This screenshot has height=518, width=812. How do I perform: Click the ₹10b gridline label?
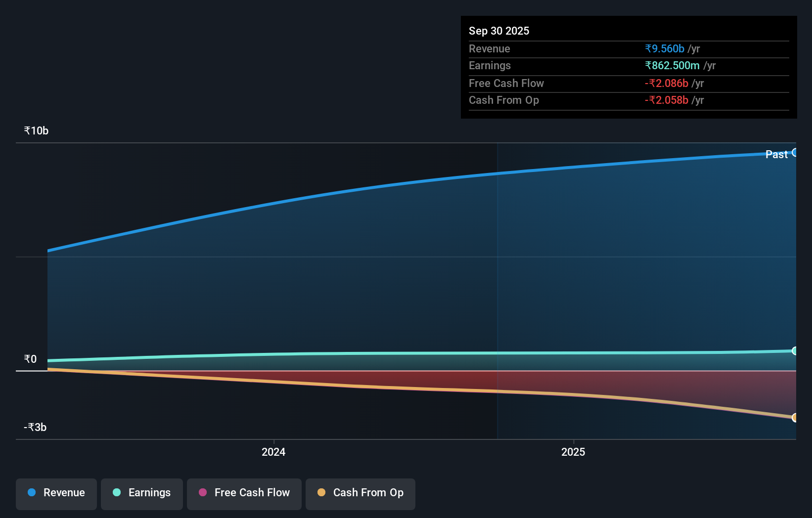[36, 130]
